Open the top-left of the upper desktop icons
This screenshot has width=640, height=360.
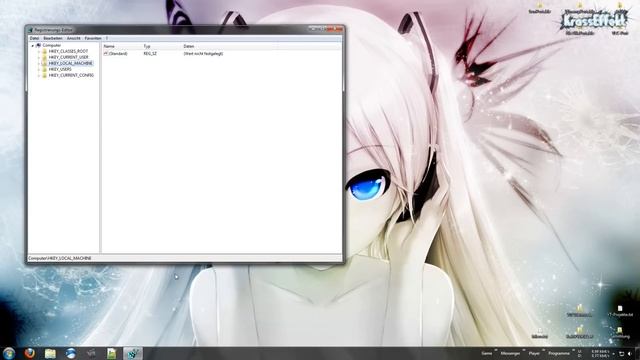(x=540, y=6)
